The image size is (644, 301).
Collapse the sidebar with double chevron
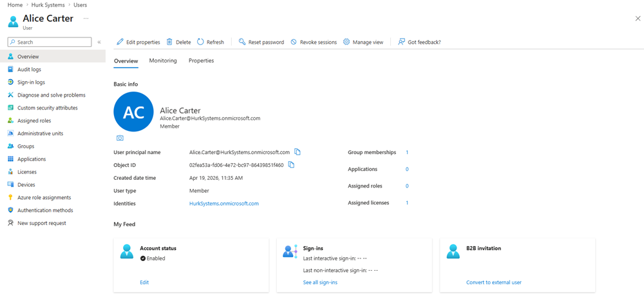pos(99,42)
